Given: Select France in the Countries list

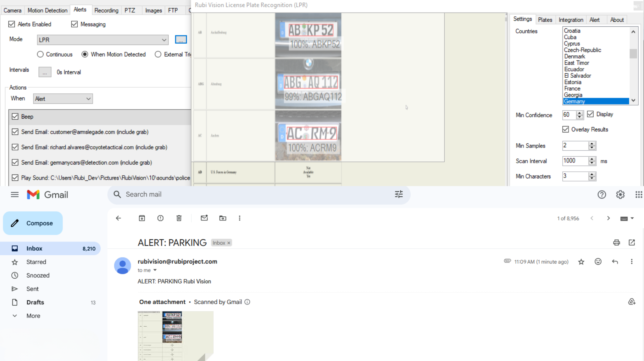Looking at the screenshot, I should (572, 88).
